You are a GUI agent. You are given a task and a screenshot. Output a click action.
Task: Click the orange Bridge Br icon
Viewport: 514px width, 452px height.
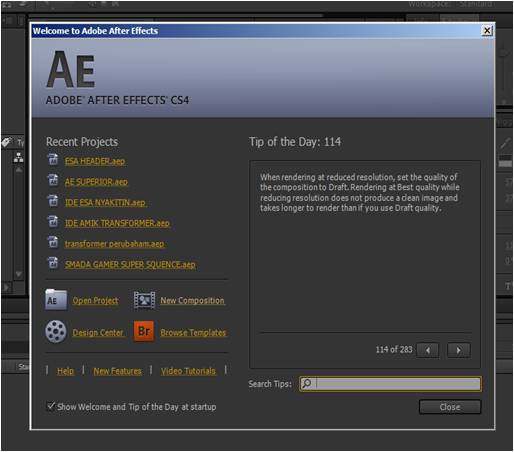[x=144, y=331]
